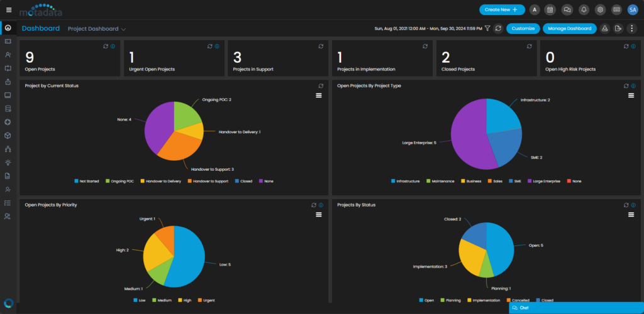644x314 pixels.
Task: Toggle the Ongoing POC legend item
Action: (x=120, y=181)
